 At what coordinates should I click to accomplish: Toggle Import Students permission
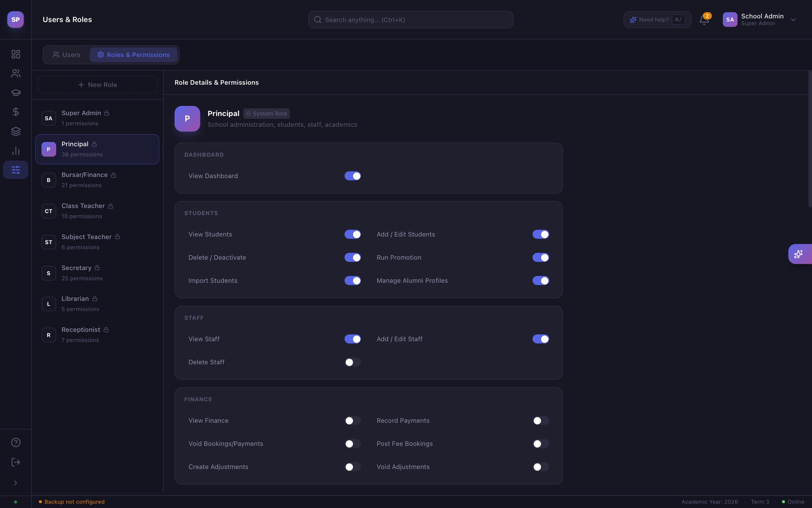352,281
